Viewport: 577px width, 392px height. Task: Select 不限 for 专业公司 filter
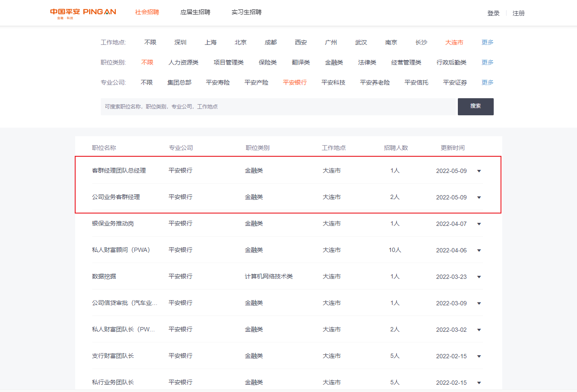click(x=146, y=82)
